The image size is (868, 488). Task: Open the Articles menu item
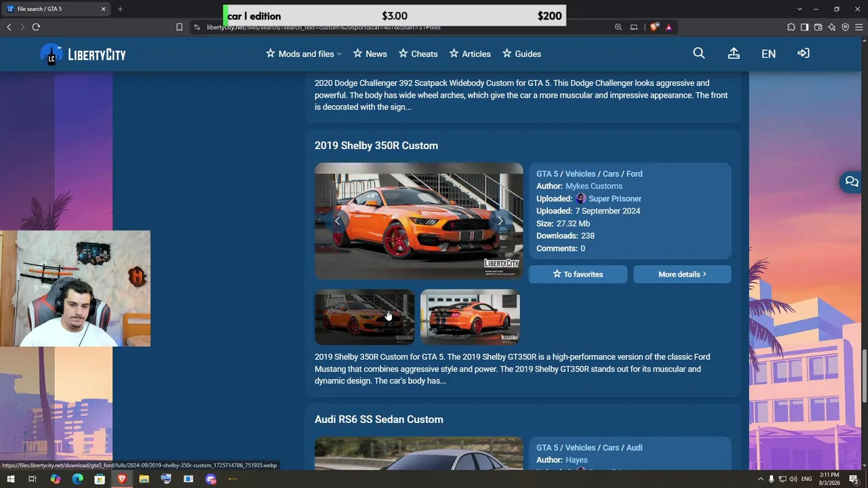(470, 54)
